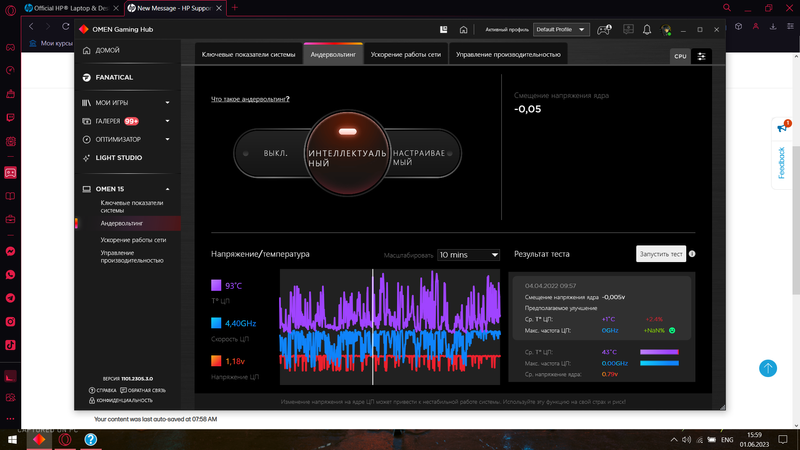Screen dimensions: 800x450
Task: Open the 10 mins scale dropdown
Action: 468,255
